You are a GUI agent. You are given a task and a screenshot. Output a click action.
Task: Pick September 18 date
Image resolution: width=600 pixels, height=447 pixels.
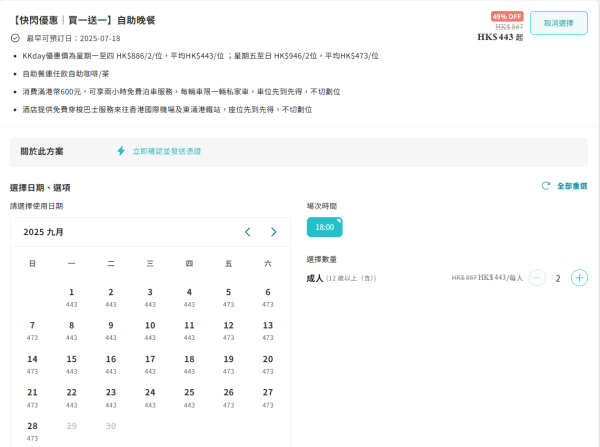tap(189, 364)
